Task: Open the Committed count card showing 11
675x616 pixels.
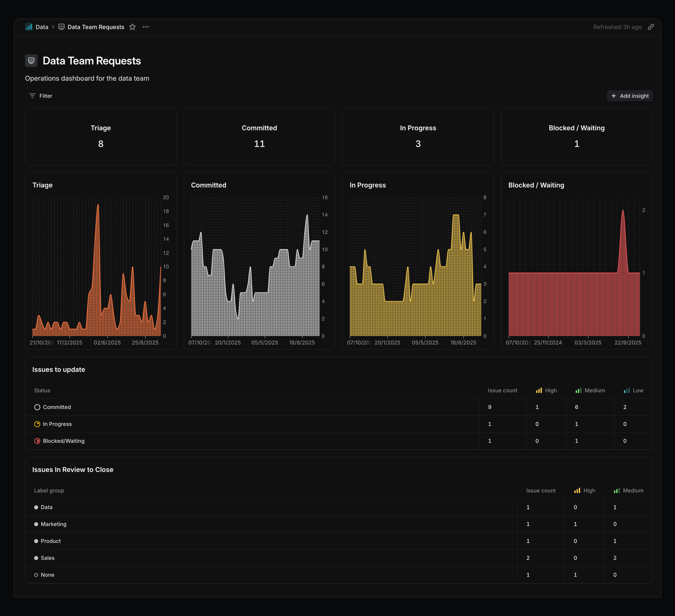Action: pyautogui.click(x=259, y=137)
